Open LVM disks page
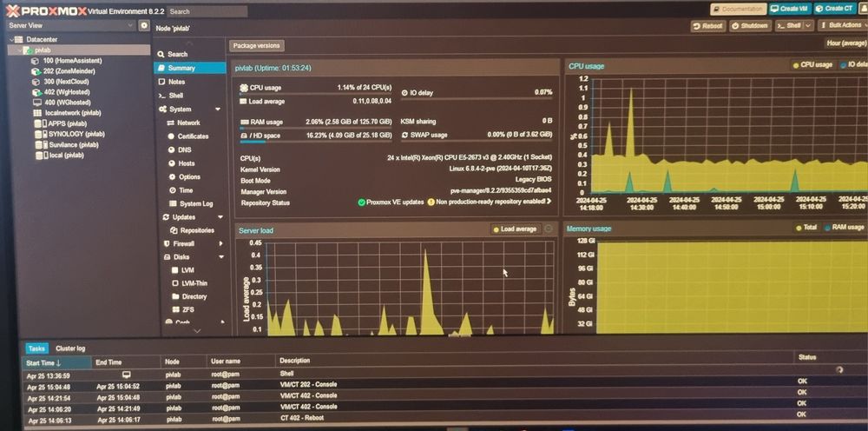 (x=187, y=270)
